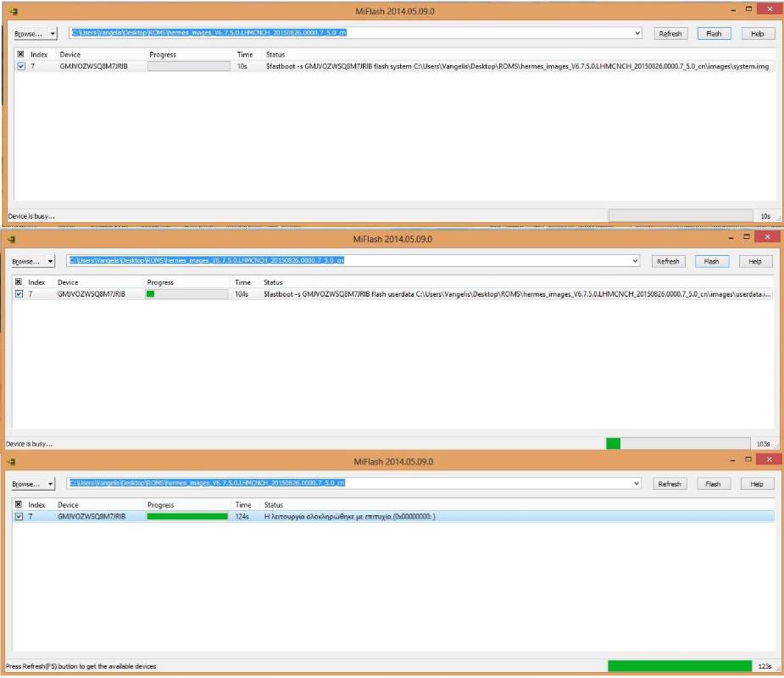Click 'Device is busy...' status in the top window

(31, 216)
